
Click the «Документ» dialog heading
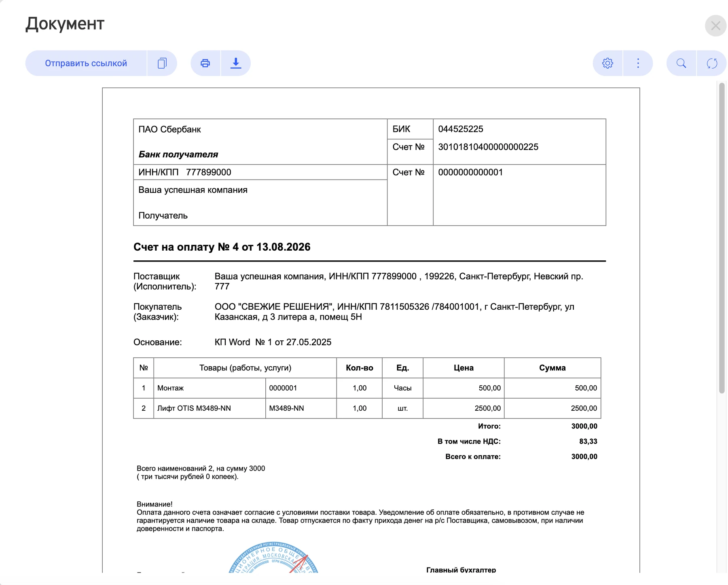(x=65, y=23)
